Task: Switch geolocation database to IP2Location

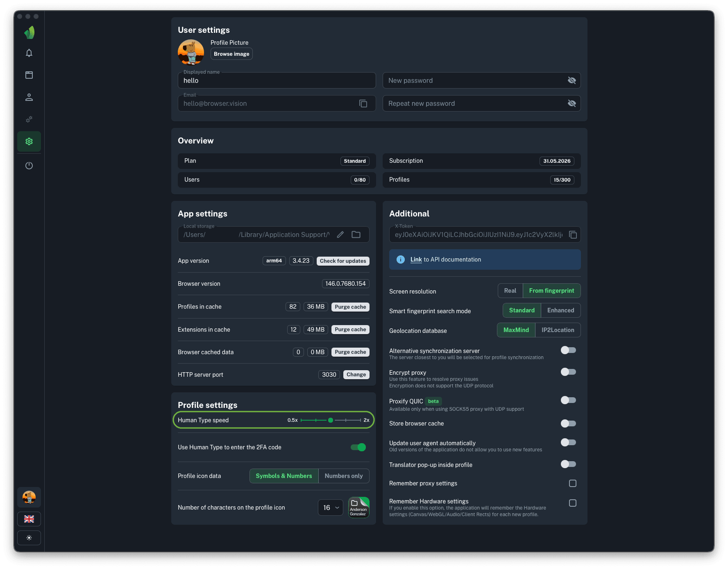Action: click(x=558, y=330)
